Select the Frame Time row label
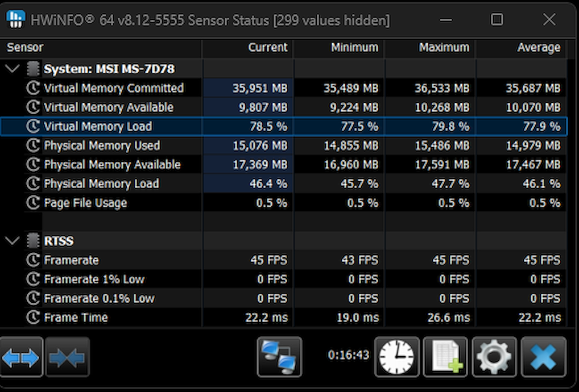Screen dimensions: 579x392 (x=76, y=318)
